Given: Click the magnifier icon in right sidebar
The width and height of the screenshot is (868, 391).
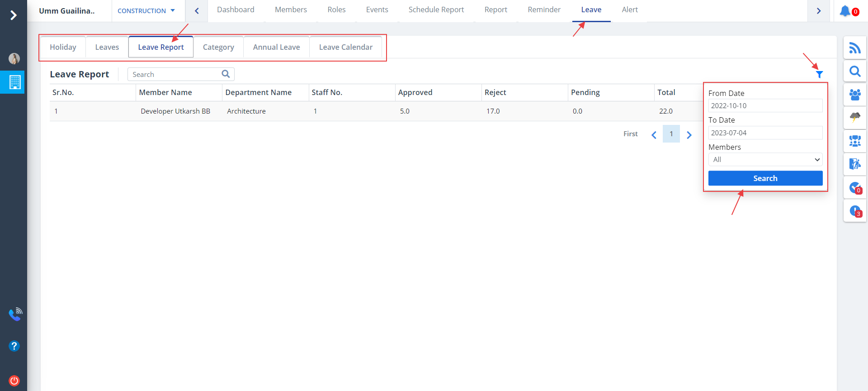Looking at the screenshot, I should pos(854,72).
